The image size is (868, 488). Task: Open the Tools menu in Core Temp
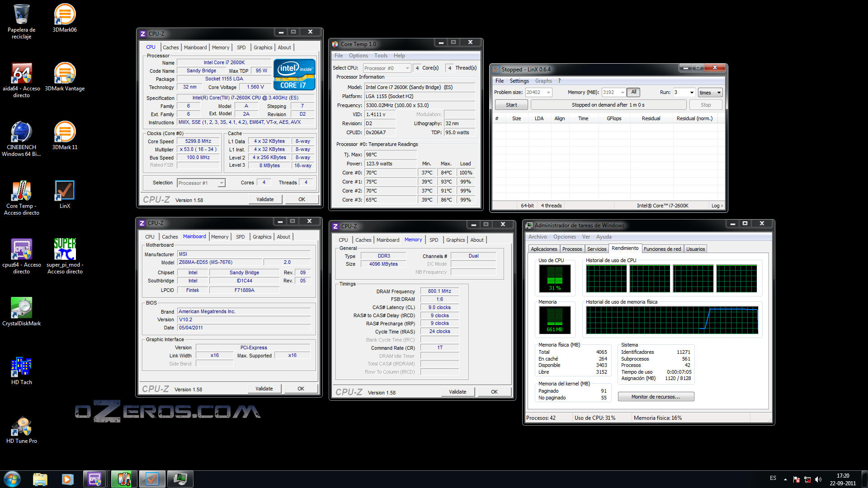(381, 56)
